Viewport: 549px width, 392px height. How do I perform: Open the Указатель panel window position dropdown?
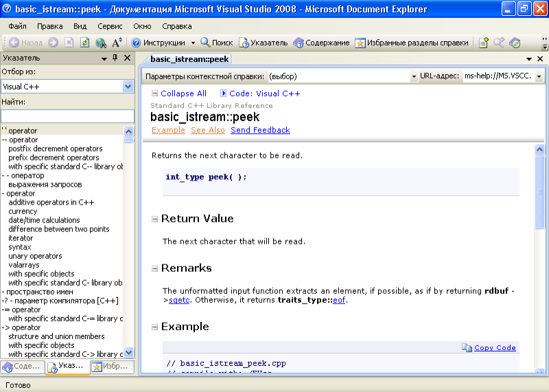[104, 58]
